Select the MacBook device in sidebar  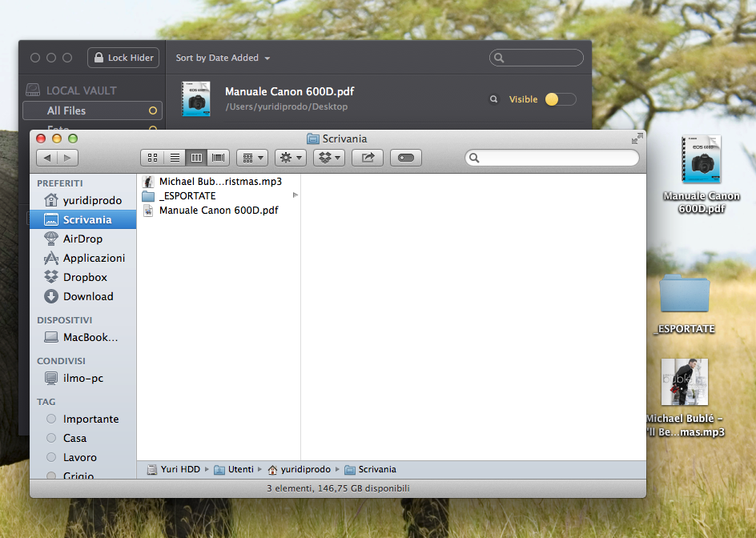pos(83,338)
